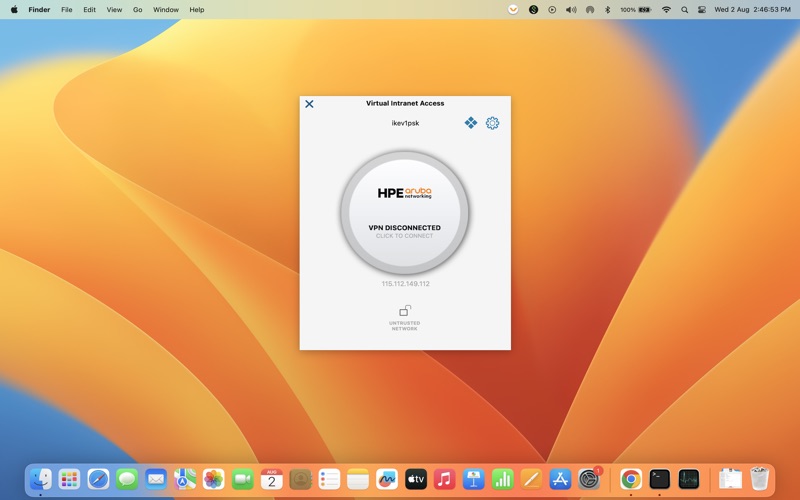
Task: Click the date and time clock
Action: pos(753,9)
